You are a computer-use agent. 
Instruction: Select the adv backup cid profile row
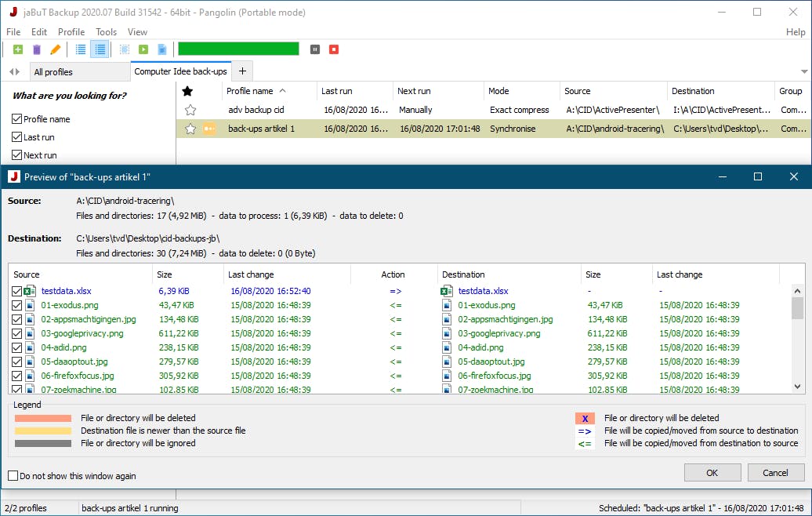[x=494, y=110]
